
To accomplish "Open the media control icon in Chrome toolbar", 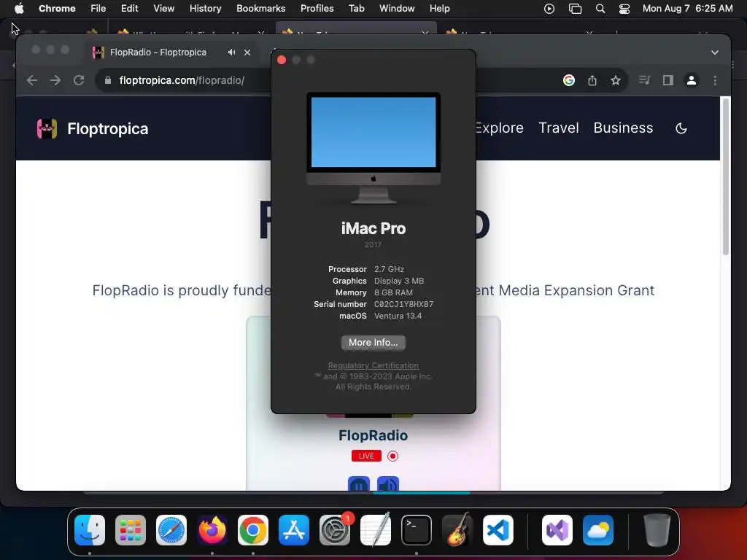I will [645, 80].
